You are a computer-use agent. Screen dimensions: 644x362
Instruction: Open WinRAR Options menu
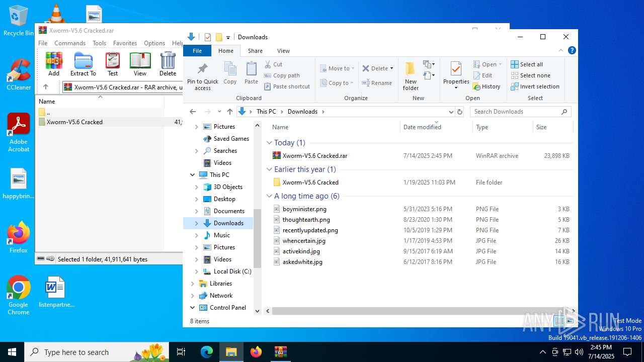pyautogui.click(x=154, y=43)
